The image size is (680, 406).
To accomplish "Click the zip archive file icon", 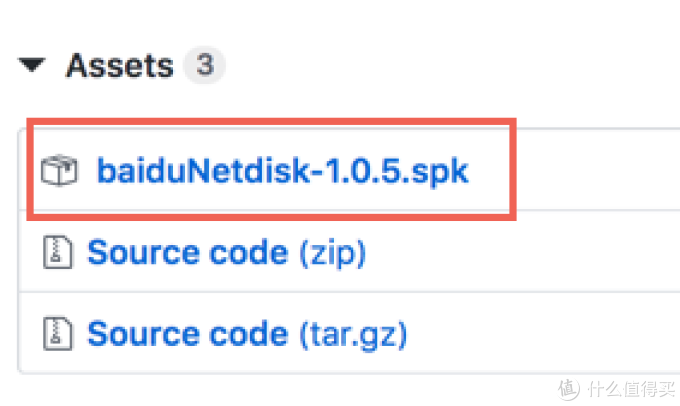I will coord(58,252).
